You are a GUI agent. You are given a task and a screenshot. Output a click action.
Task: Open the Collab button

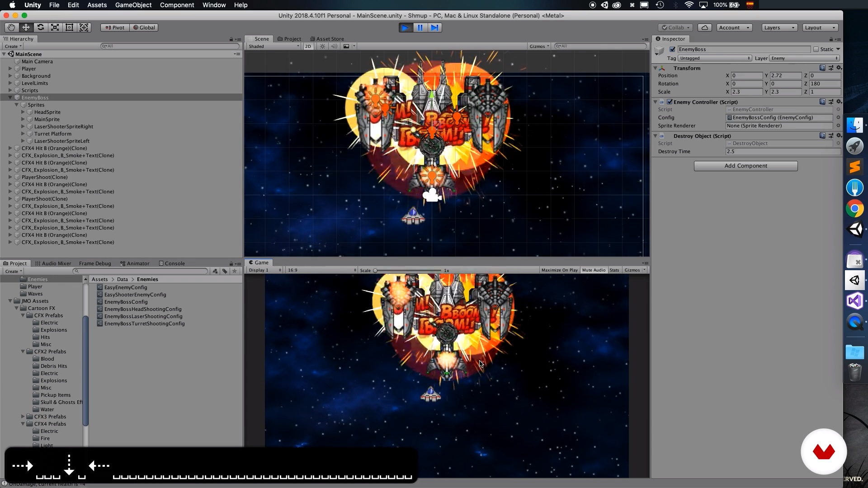(675, 28)
